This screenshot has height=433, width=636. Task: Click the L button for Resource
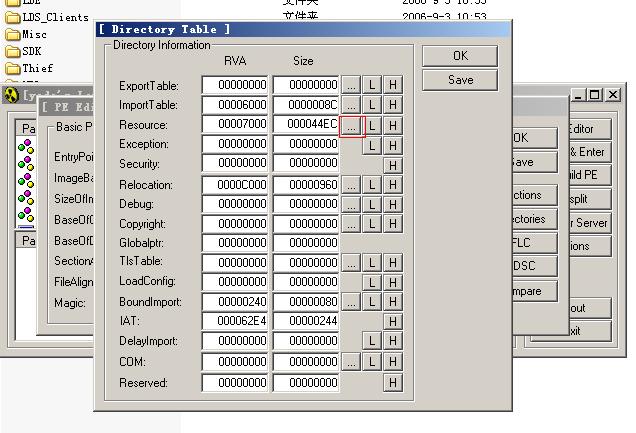pyautogui.click(x=372, y=126)
